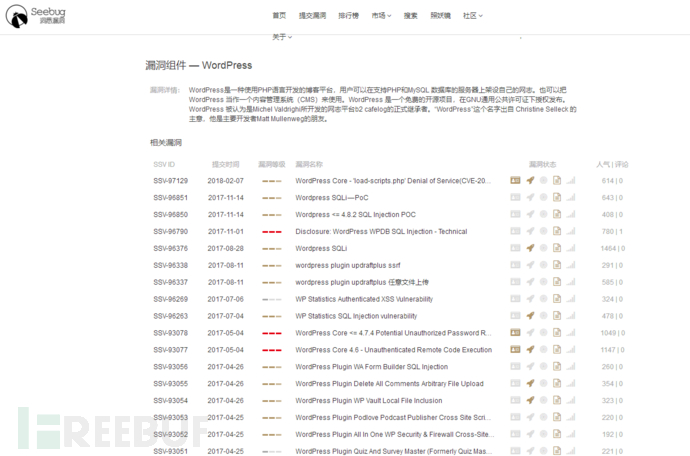Click the SSV-97129 ID cell
Viewport: 690px width, 456px height.
(171, 181)
